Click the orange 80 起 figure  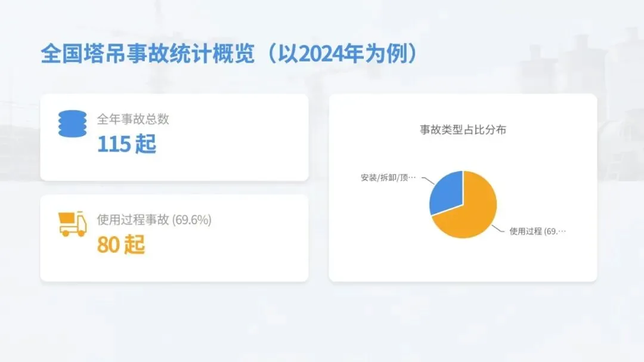pos(121,245)
